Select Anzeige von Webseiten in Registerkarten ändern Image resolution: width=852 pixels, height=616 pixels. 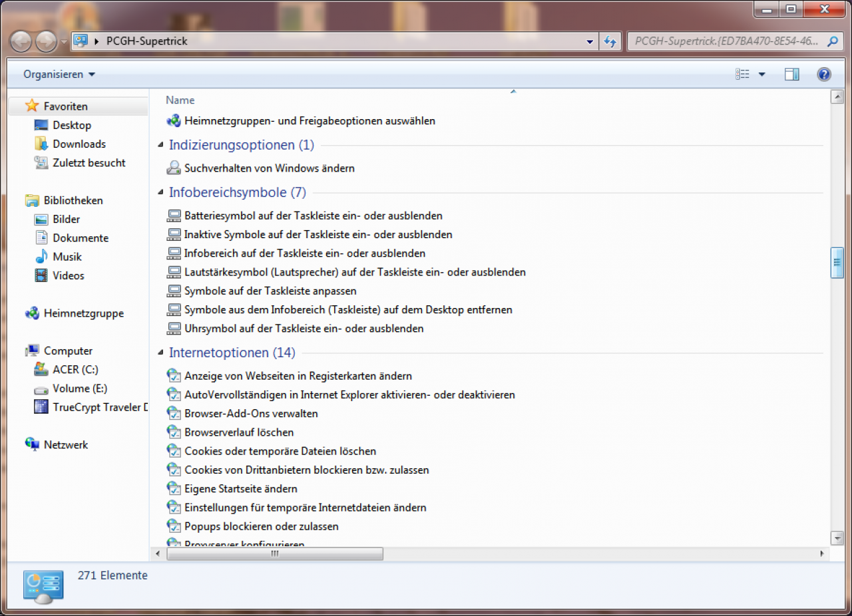(x=298, y=376)
